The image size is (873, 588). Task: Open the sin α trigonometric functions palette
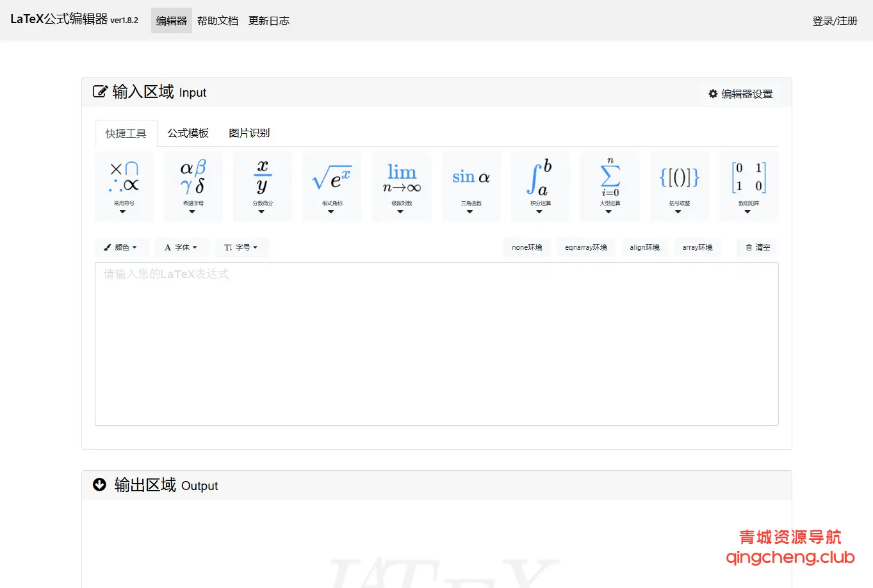[x=471, y=186]
